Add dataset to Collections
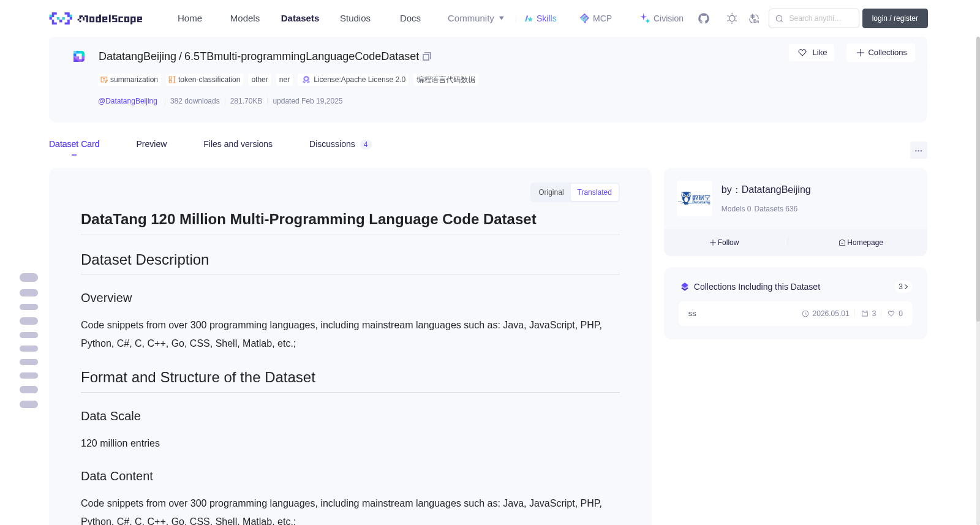980x525 pixels. [881, 53]
